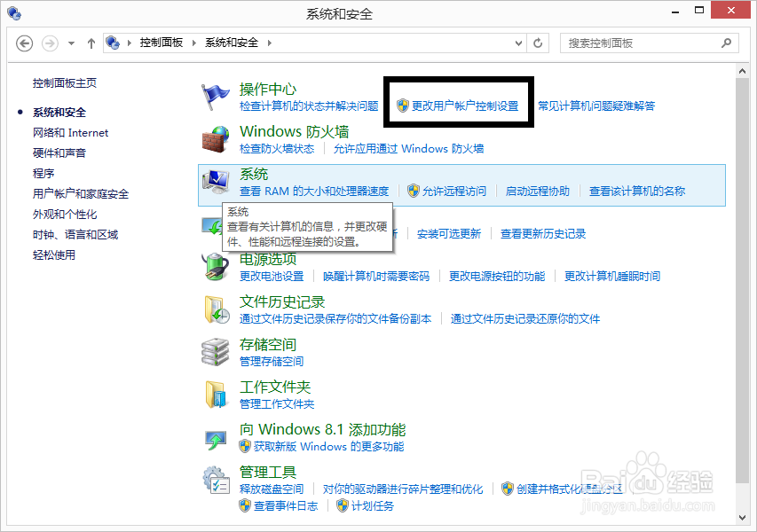Open 常见计算机问题疑难解答
This screenshot has height=532, width=757.
coord(596,106)
